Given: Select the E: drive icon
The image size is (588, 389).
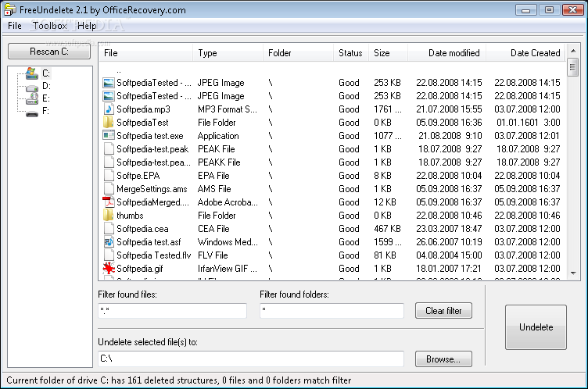Looking at the screenshot, I should pyautogui.click(x=32, y=98).
